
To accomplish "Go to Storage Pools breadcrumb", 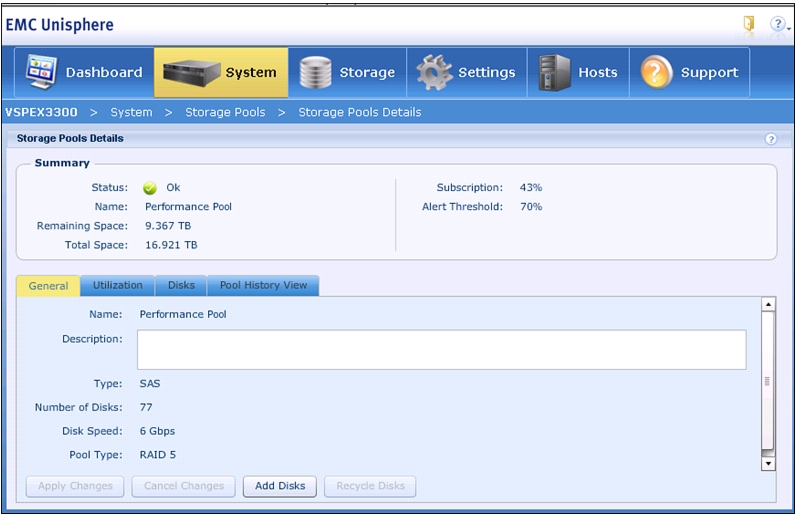I will [x=225, y=112].
